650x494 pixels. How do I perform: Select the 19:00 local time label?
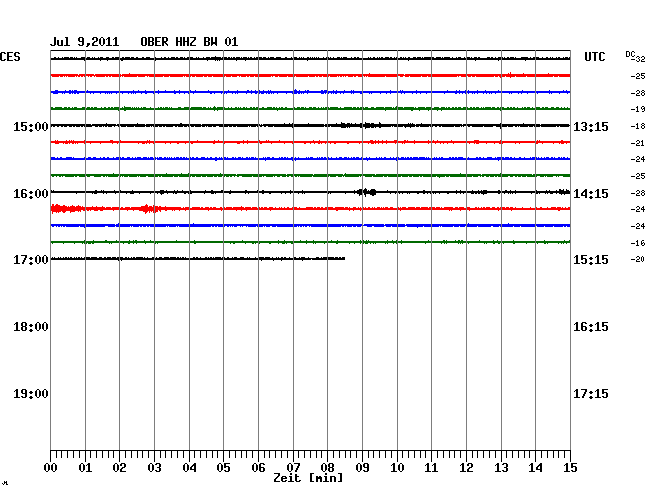[x=31, y=394]
